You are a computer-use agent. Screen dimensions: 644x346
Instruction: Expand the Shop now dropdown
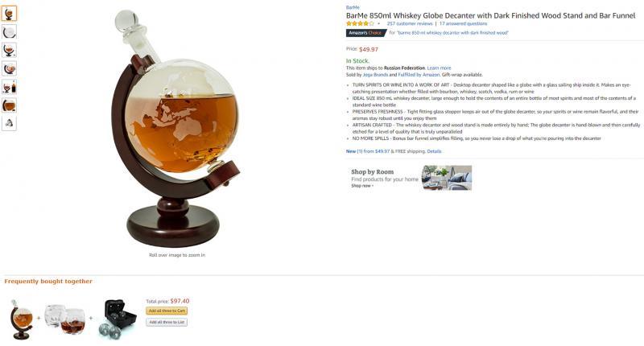click(x=362, y=186)
